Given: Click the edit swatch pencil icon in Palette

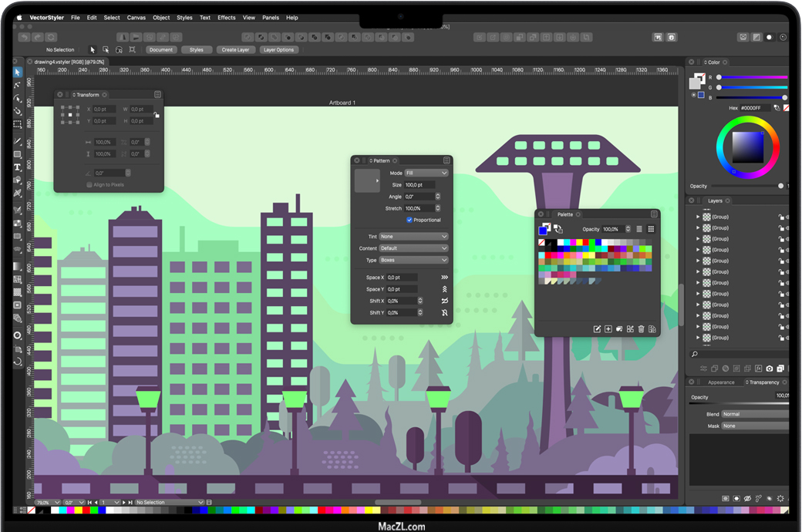Looking at the screenshot, I should [597, 329].
